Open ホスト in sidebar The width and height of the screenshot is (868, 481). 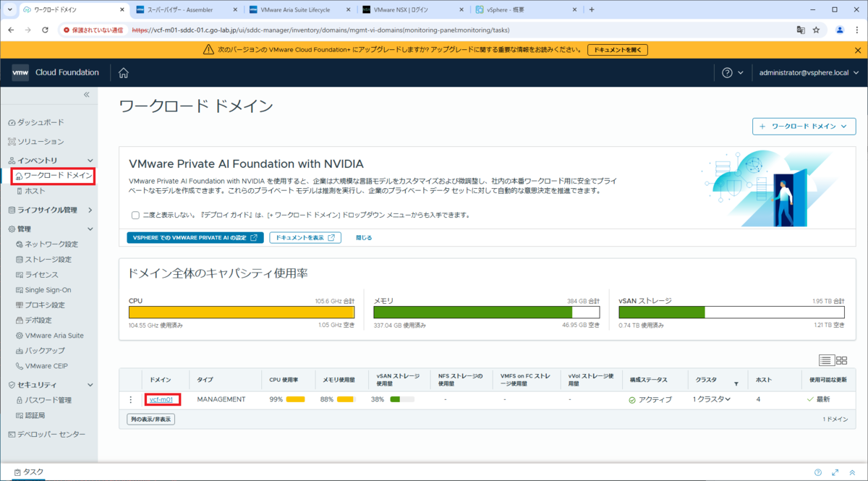tap(30, 191)
